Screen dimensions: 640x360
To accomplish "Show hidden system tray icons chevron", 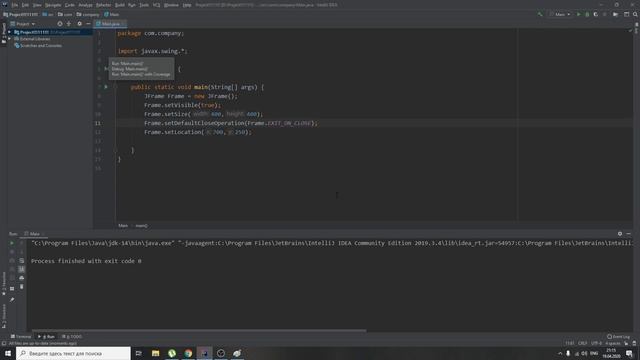I will point(560,353).
